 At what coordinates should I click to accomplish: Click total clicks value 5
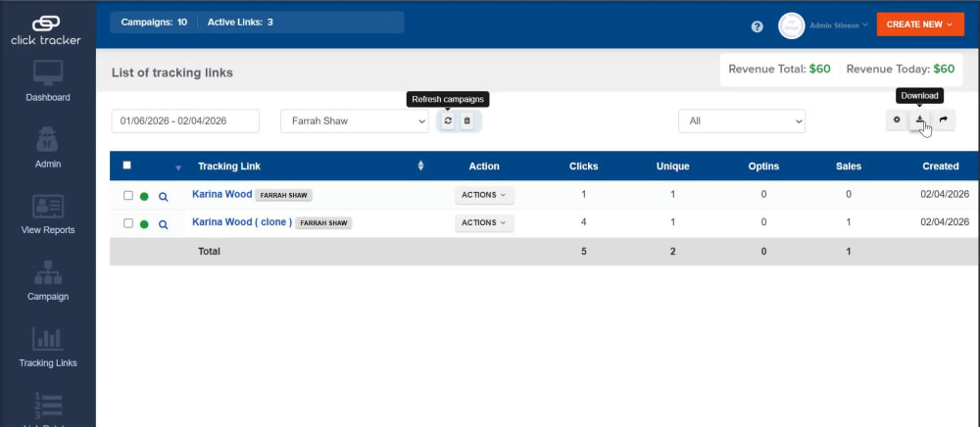pos(584,252)
